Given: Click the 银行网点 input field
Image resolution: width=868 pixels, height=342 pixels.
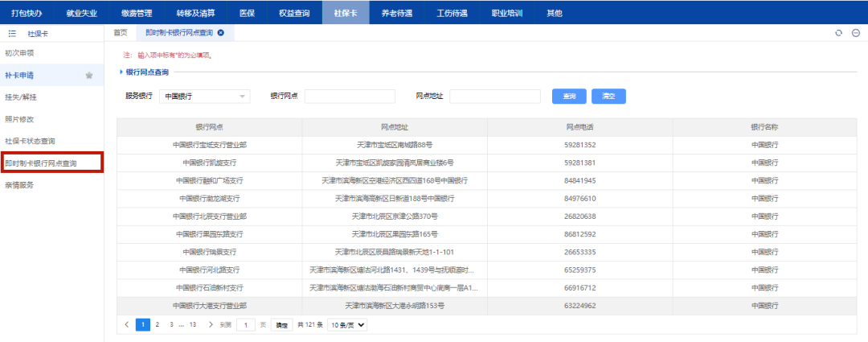Looking at the screenshot, I should pos(349,97).
